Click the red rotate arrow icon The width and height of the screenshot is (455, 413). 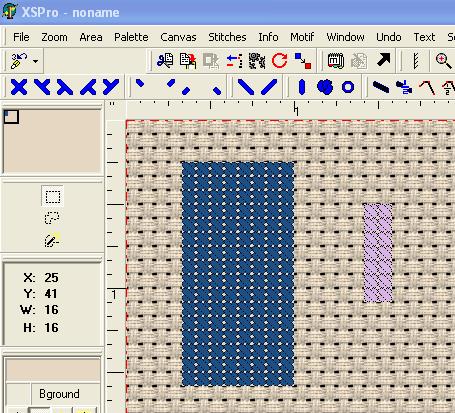tap(279, 61)
